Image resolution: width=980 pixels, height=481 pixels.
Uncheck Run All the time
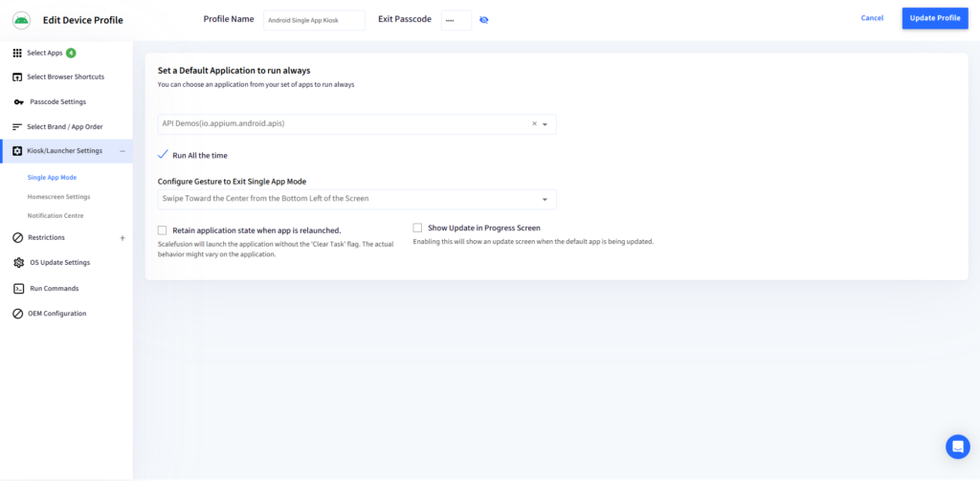163,155
